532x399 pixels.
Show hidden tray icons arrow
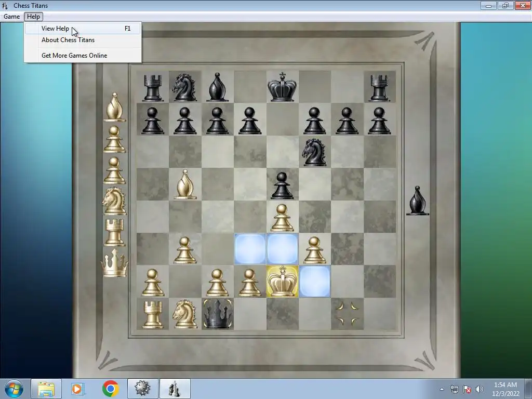coord(442,389)
